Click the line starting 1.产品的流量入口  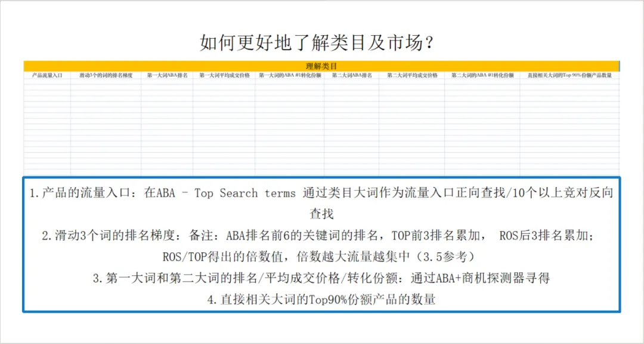pyautogui.click(x=321, y=193)
